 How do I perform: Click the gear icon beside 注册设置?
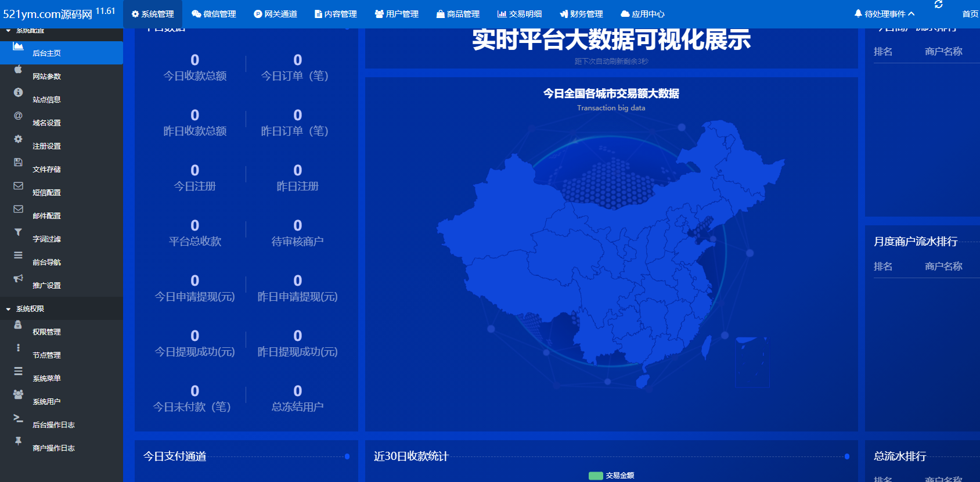click(18, 139)
